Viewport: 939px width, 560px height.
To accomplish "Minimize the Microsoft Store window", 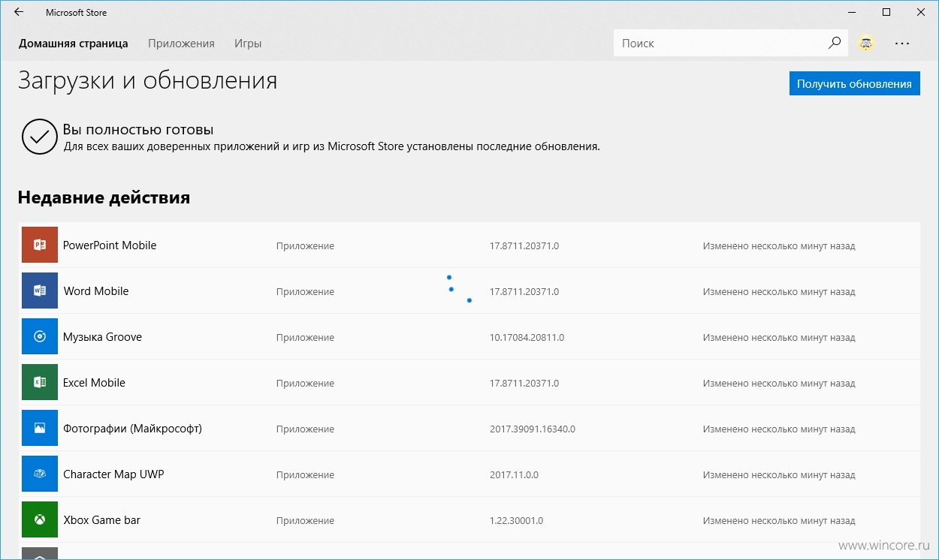I will 852,12.
